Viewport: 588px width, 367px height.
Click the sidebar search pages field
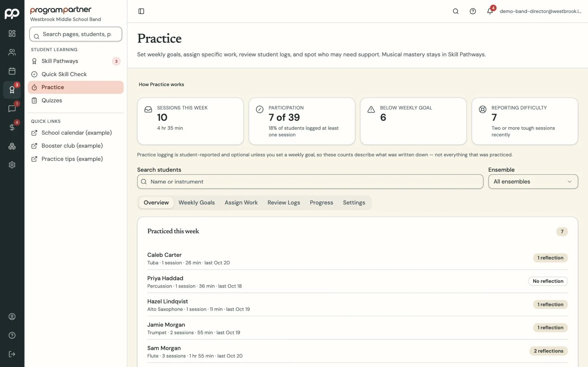[76, 34]
